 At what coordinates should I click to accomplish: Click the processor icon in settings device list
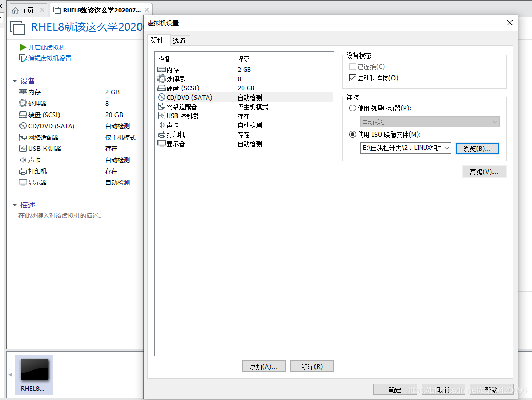coord(162,79)
